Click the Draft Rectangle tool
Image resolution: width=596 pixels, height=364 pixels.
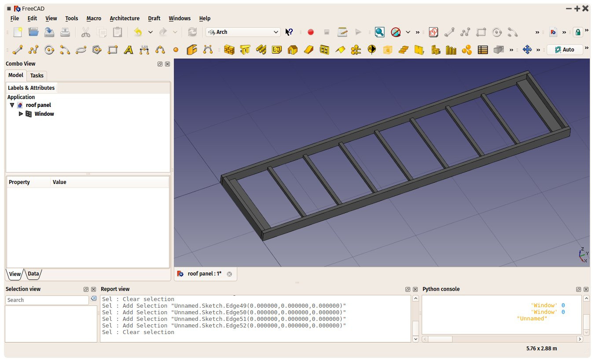[x=113, y=50]
